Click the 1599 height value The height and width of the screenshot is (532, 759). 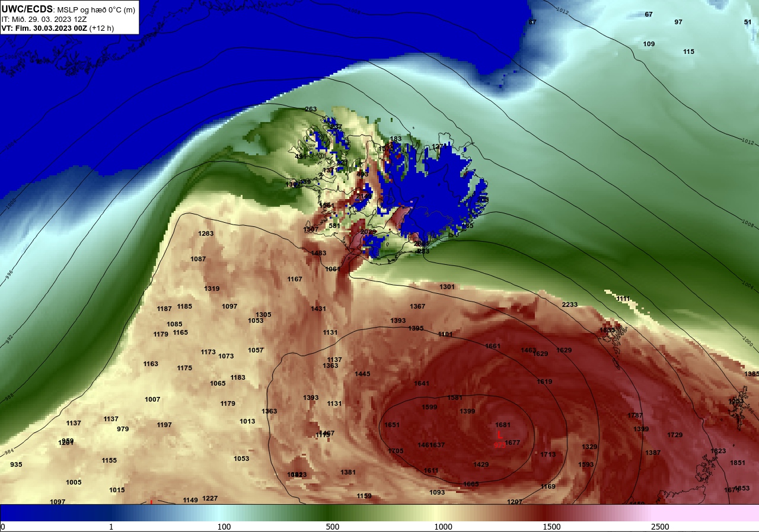pyautogui.click(x=429, y=407)
